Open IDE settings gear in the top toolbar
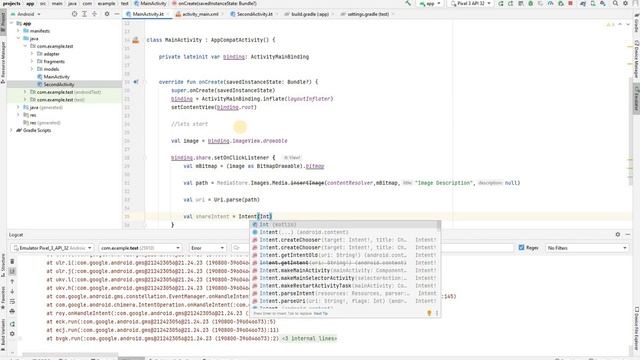This screenshot has width=640, height=360. [625, 3]
